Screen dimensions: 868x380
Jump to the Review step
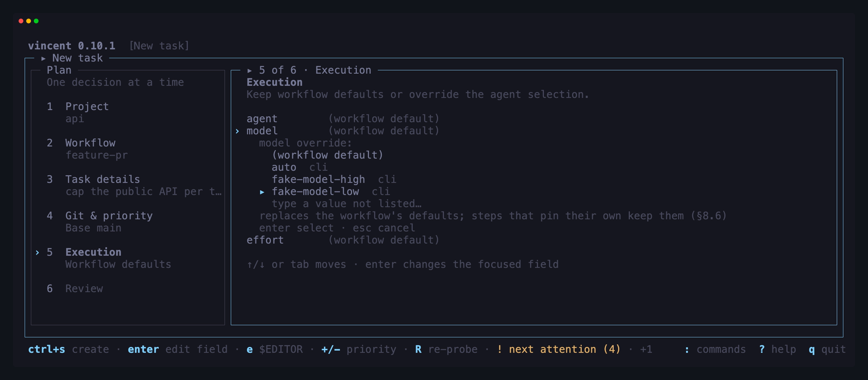click(84, 288)
